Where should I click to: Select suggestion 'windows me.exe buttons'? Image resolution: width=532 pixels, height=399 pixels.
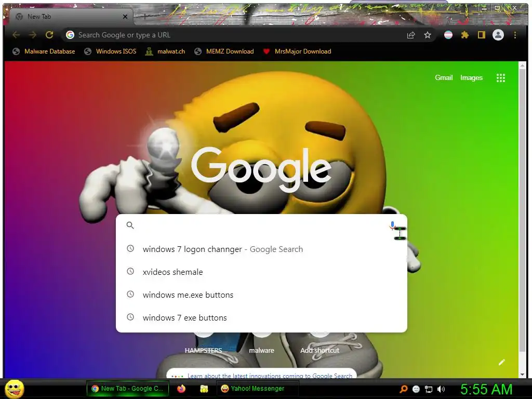tap(261, 295)
